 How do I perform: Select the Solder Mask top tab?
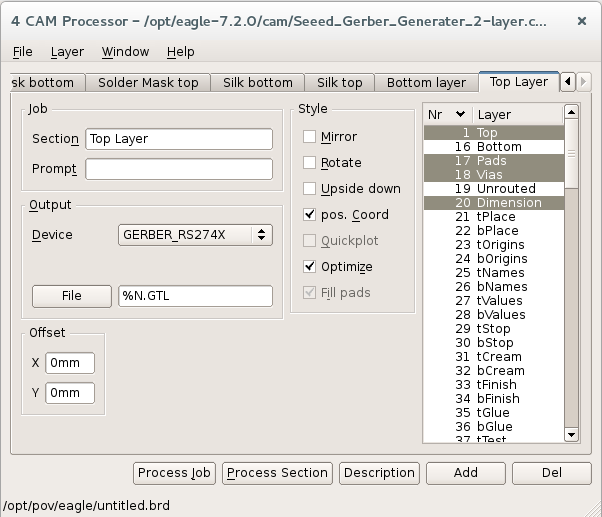tap(148, 83)
